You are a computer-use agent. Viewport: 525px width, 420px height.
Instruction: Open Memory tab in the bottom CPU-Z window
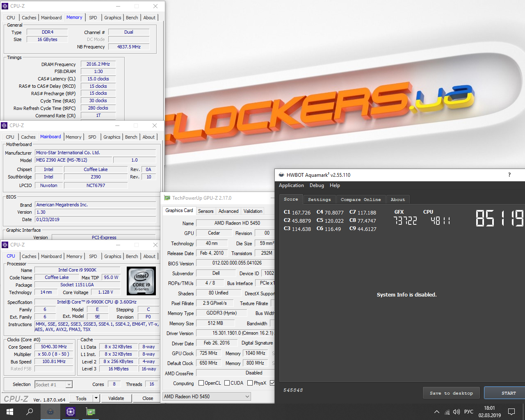pyautogui.click(x=74, y=256)
